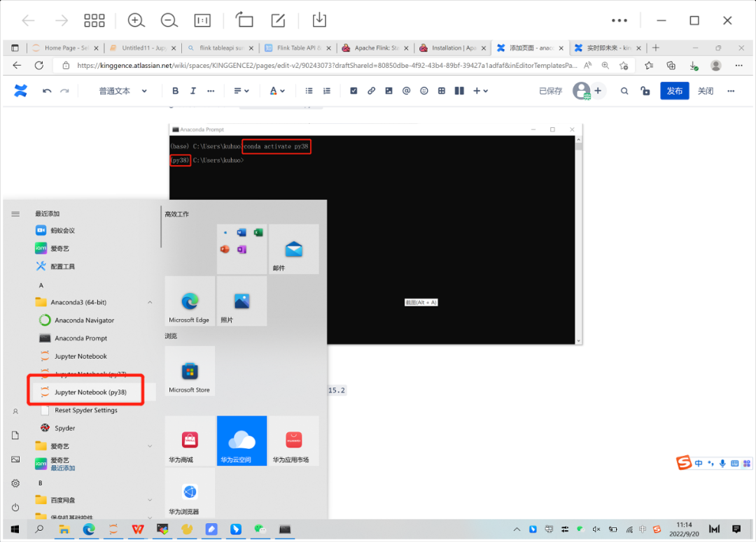
Task: Click the find and replace search icon
Action: click(x=624, y=91)
